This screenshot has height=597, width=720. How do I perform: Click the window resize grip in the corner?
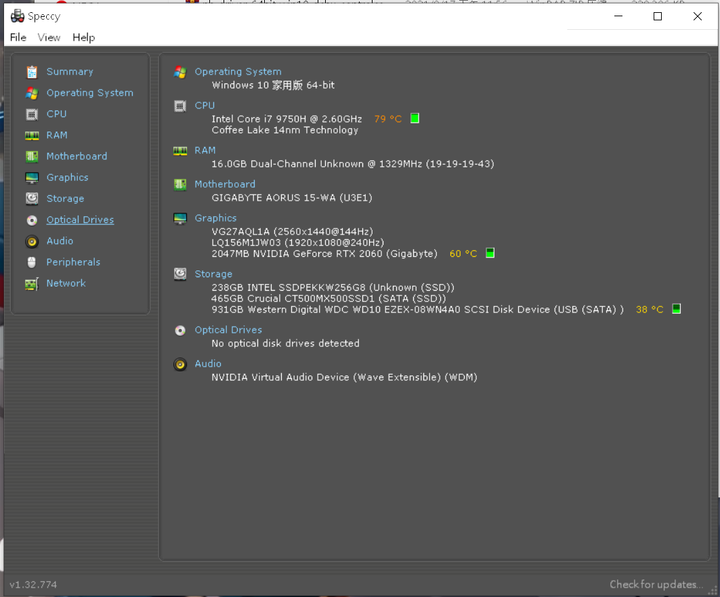[x=713, y=590]
